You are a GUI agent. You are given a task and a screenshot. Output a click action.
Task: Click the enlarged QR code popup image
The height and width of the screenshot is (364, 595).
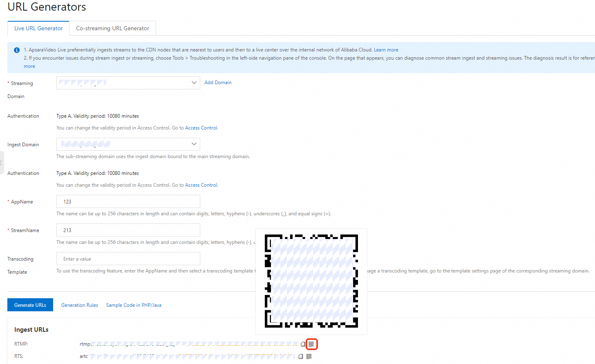coord(311,281)
